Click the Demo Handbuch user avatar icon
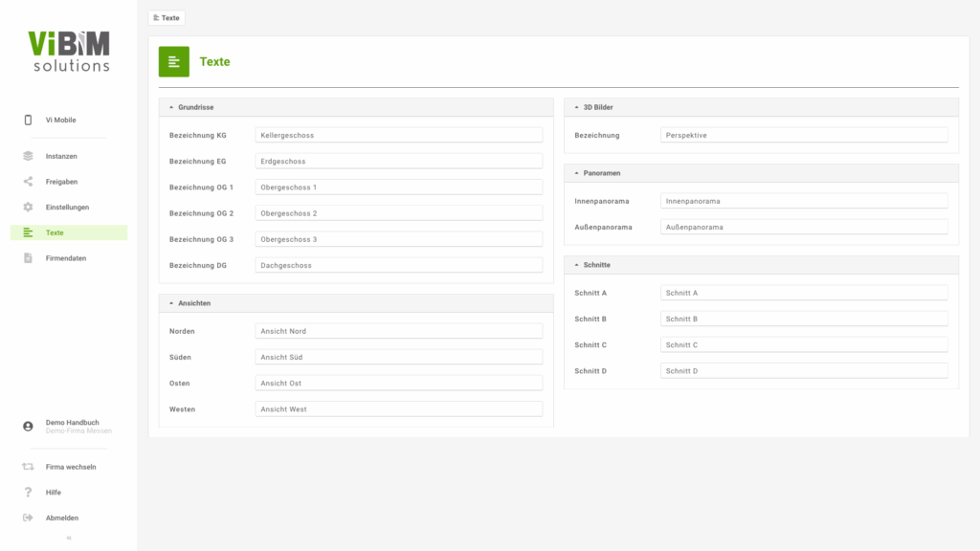 [x=28, y=427]
